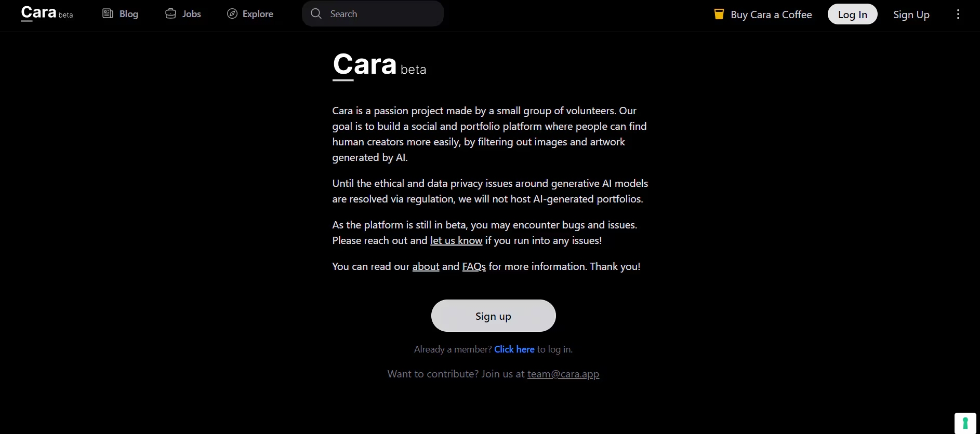
Task: Open the "about" page link
Action: click(426, 266)
